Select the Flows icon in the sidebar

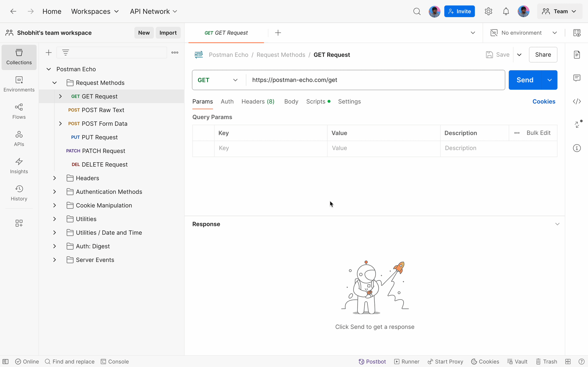(x=19, y=111)
